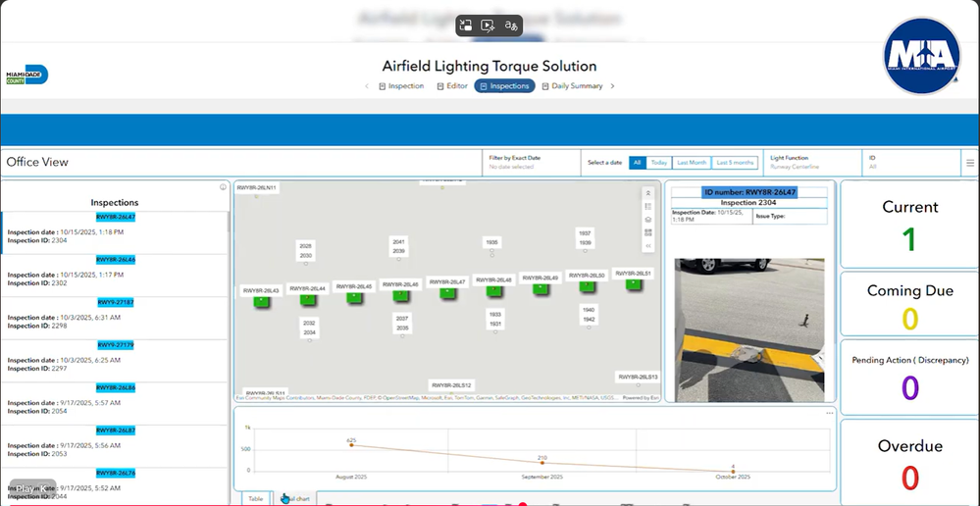Click the Current indicator card
Viewport: 980px width, 506px height.
click(x=909, y=225)
